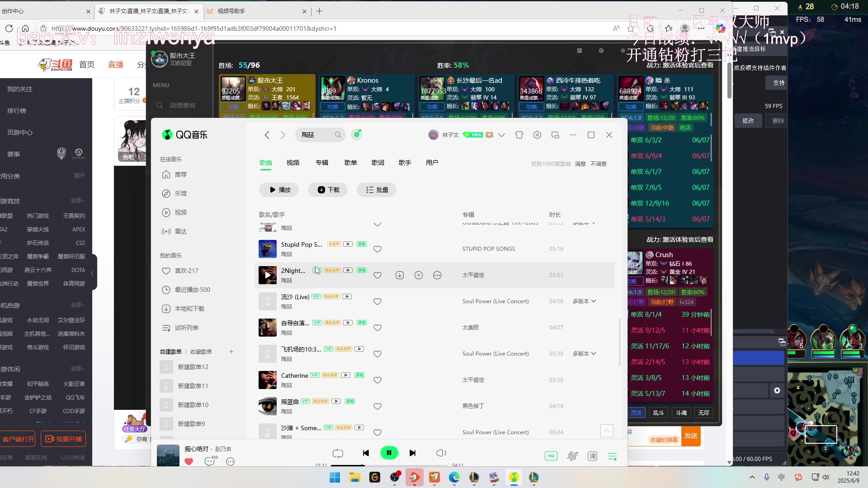Mark search results as 不满意
The image size is (868, 488).
[599, 164]
